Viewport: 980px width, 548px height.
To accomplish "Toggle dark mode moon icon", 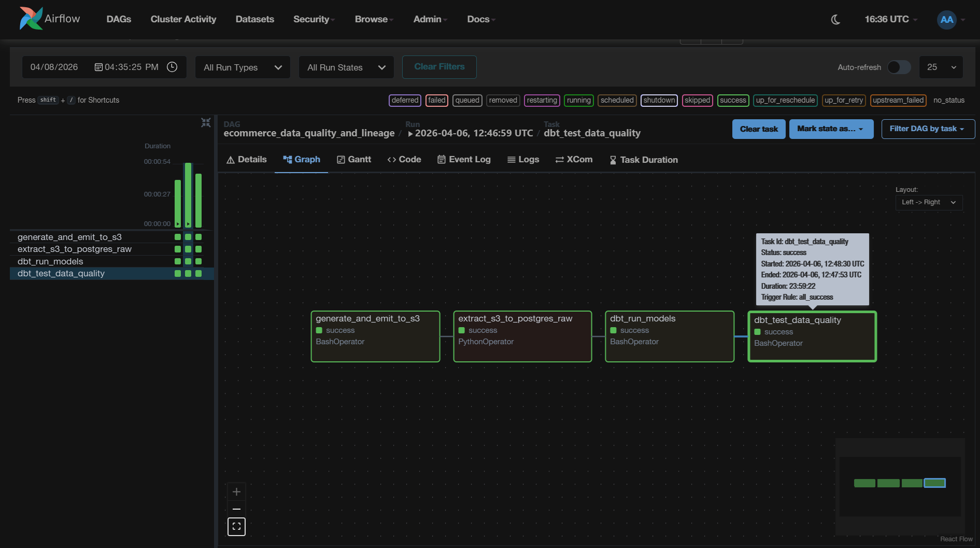I will click(x=835, y=20).
